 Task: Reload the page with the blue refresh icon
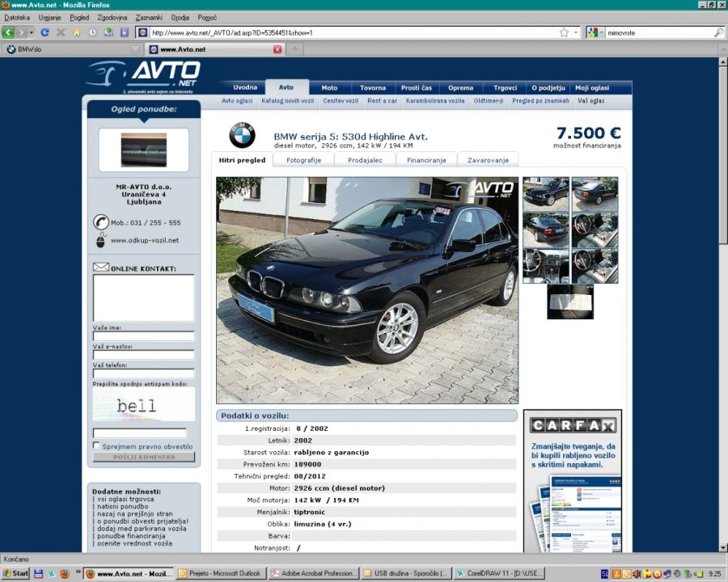point(44,32)
